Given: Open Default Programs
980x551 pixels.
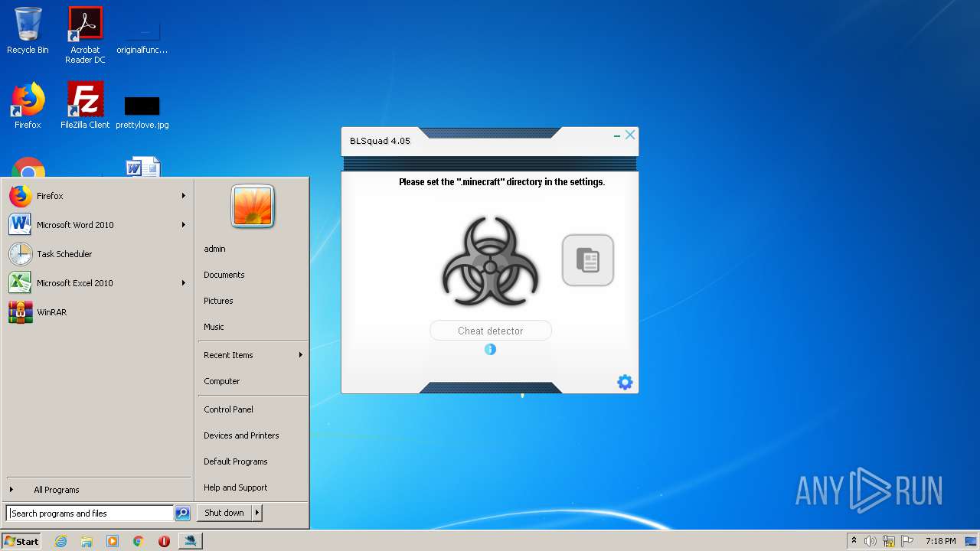Looking at the screenshot, I should coord(235,461).
